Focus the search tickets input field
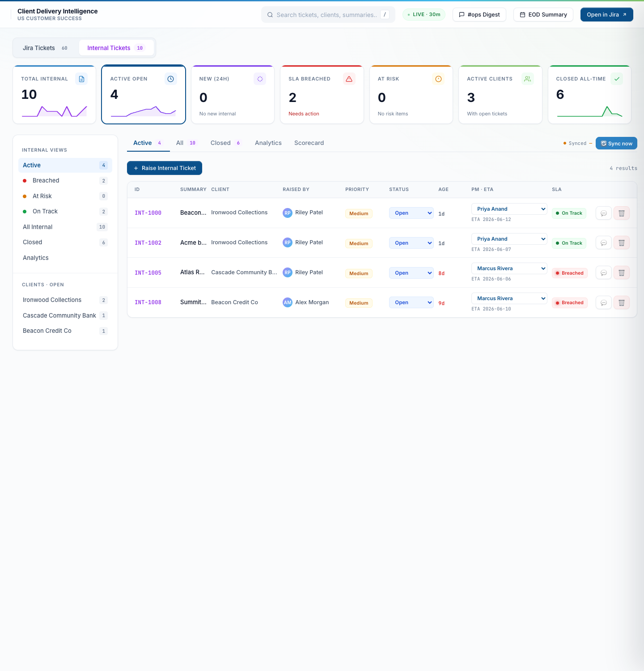Screen dimensions: 644x671 (328, 15)
